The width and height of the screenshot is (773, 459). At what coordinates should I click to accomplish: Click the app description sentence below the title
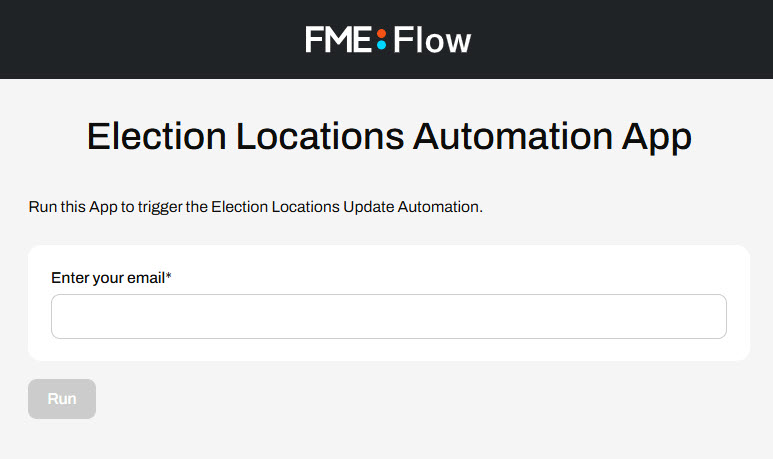pyautogui.click(x=255, y=207)
